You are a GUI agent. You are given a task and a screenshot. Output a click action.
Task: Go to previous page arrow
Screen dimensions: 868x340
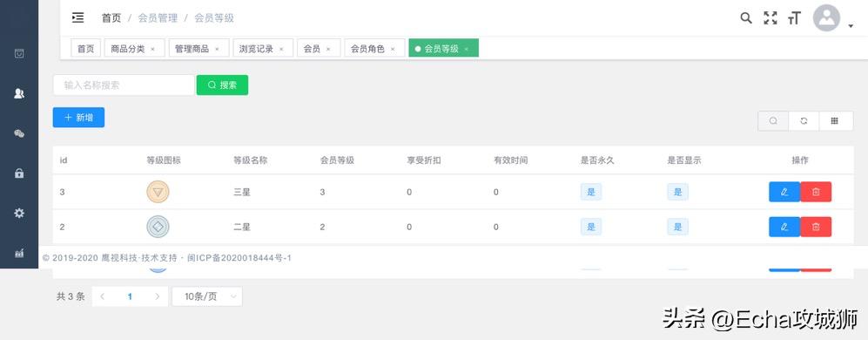pyautogui.click(x=102, y=296)
